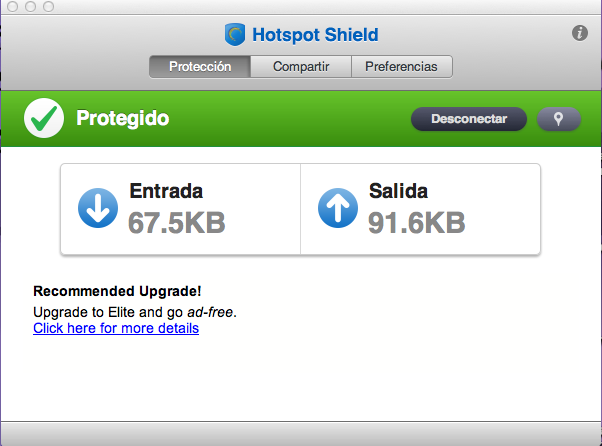The image size is (602, 446).
Task: Open the location pin selector
Action: tap(558, 119)
